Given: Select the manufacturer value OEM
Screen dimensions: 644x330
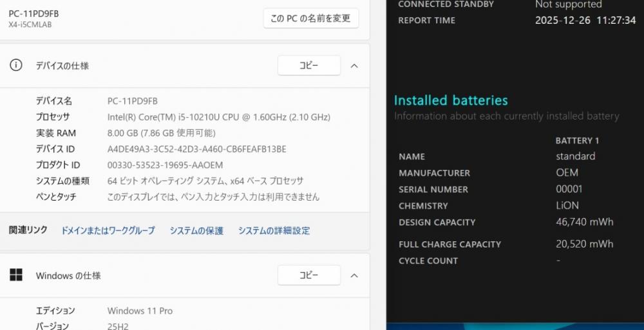Looking at the screenshot, I should [567, 173].
